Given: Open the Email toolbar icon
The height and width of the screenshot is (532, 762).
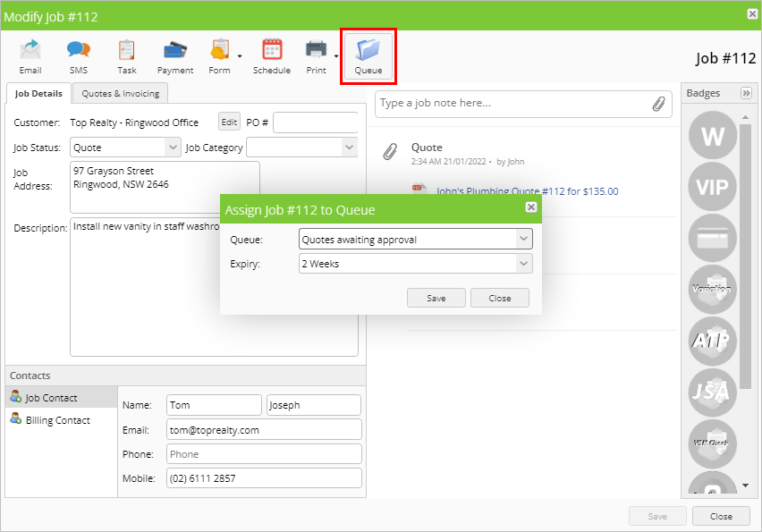Looking at the screenshot, I should [30, 57].
